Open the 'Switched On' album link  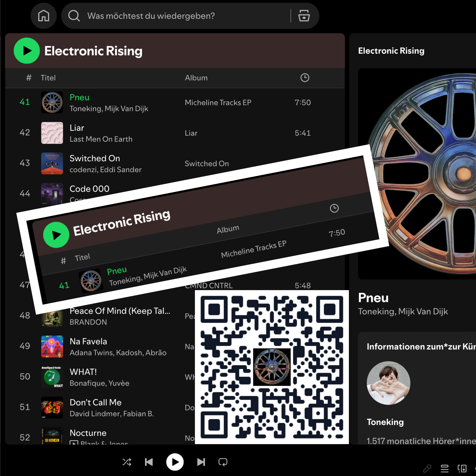pyautogui.click(x=207, y=164)
